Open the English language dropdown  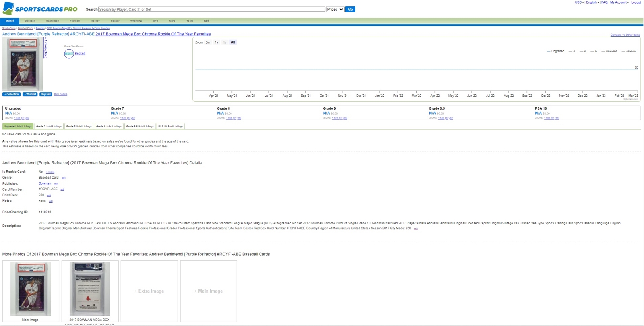(592, 2)
